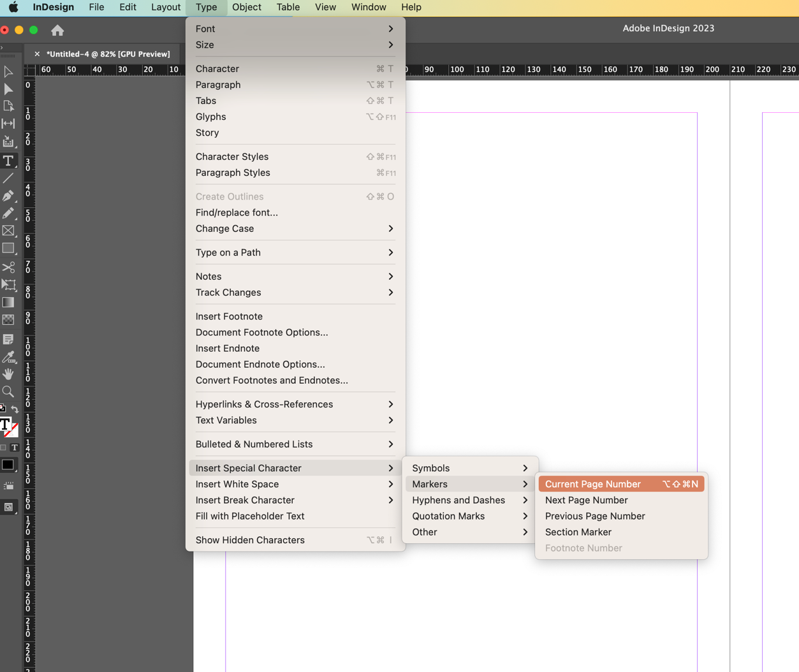The image size is (799, 672).
Task: Select the Pen tool
Action: click(x=8, y=196)
